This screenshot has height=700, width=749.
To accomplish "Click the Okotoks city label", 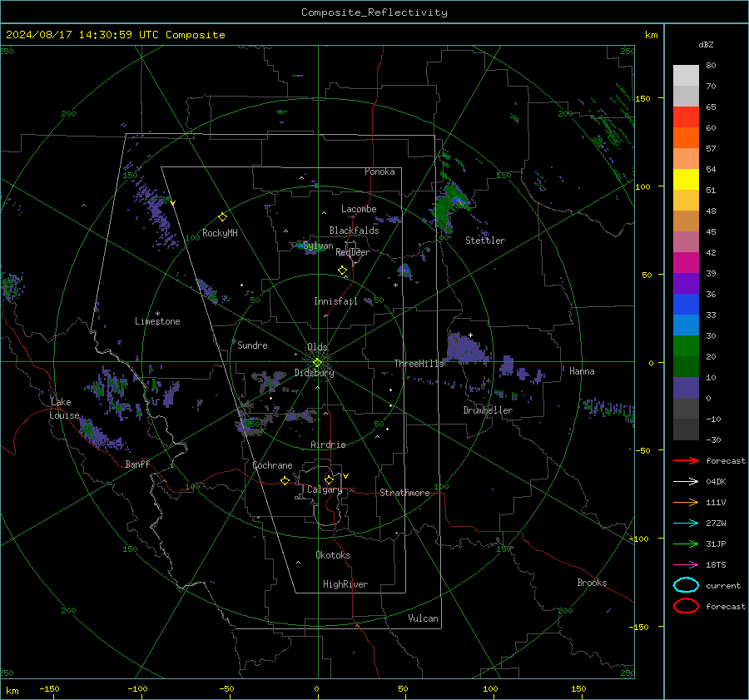I will pos(333,555).
